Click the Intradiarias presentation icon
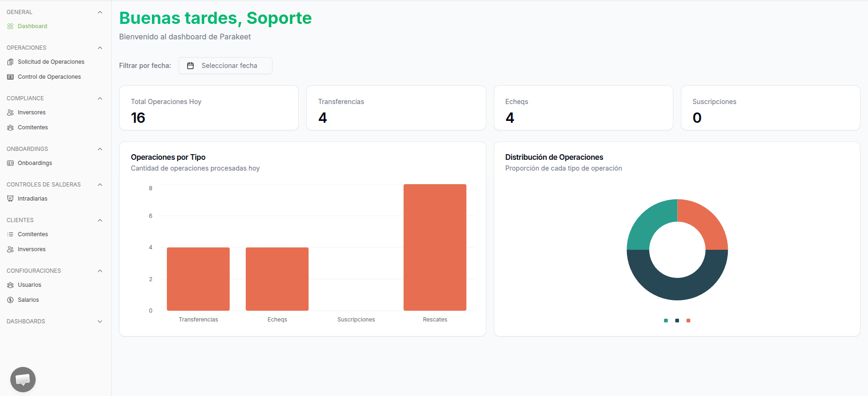The image size is (868, 396). tap(10, 199)
